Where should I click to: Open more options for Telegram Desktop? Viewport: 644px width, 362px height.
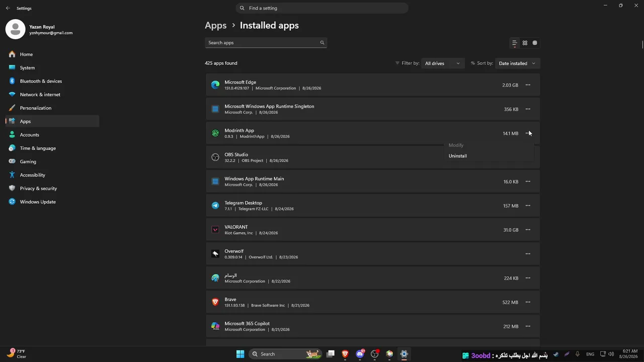528,206
